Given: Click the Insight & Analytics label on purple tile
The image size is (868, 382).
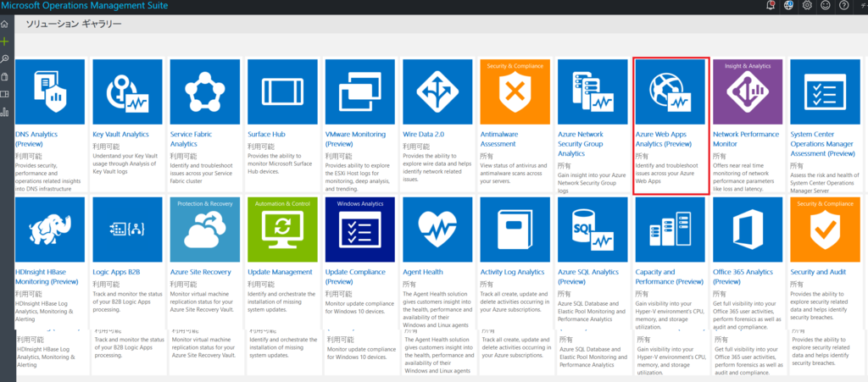Looking at the screenshot, I should (748, 66).
